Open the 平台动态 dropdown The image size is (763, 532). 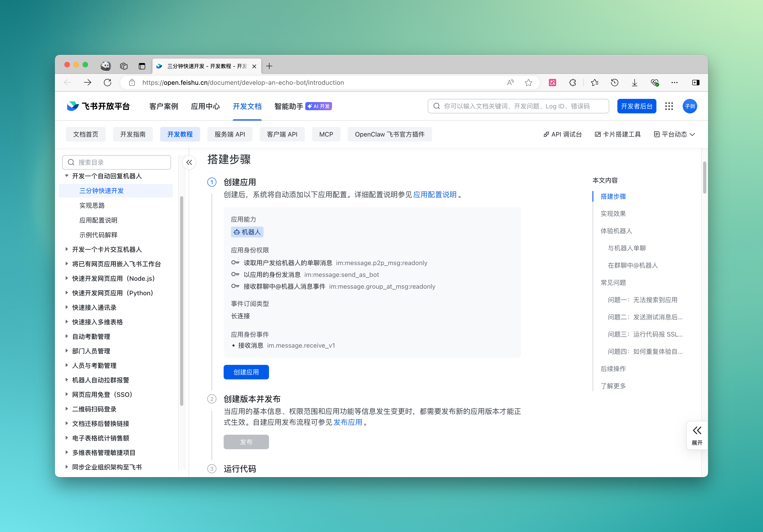point(674,134)
